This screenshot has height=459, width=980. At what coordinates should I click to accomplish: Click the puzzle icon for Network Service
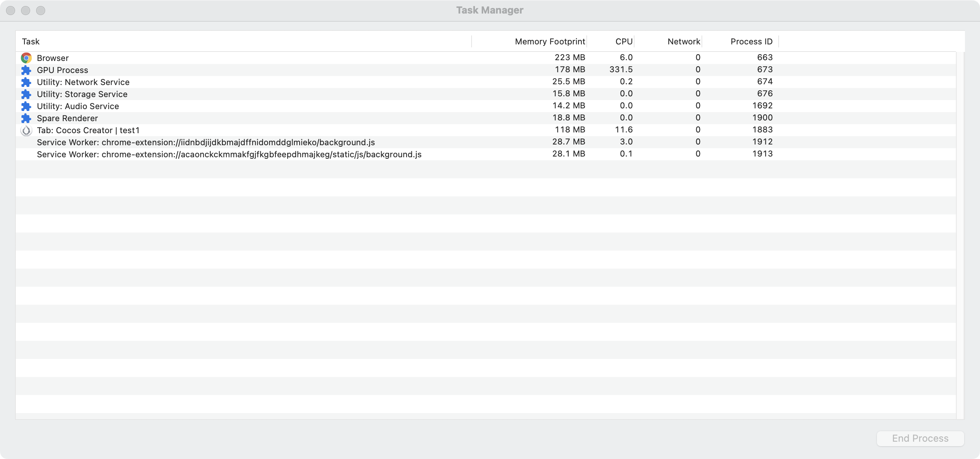[x=26, y=82]
